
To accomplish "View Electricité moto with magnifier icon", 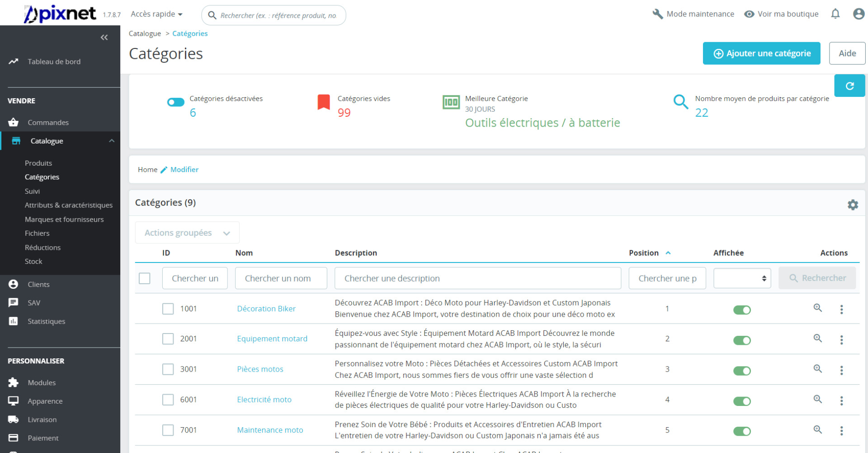I will (817, 399).
